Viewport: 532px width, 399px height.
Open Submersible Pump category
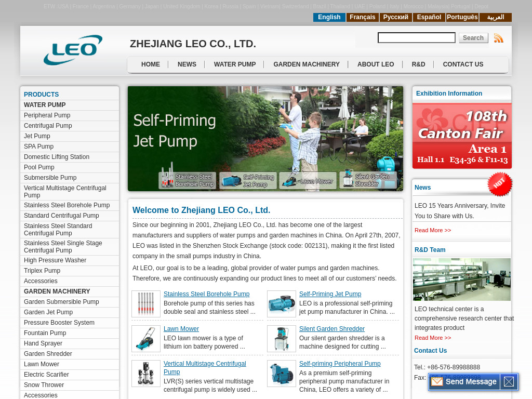point(50,178)
